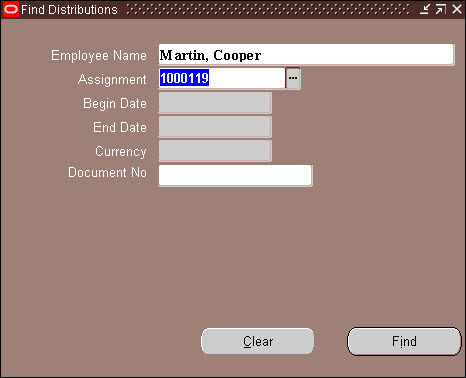The image size is (466, 378).
Task: Click the Employee Name label
Action: [x=99, y=56]
